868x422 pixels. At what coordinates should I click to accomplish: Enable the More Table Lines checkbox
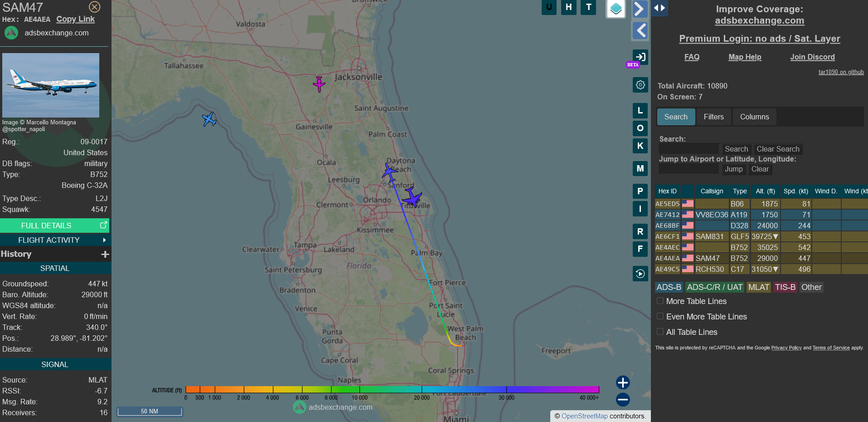(x=660, y=301)
